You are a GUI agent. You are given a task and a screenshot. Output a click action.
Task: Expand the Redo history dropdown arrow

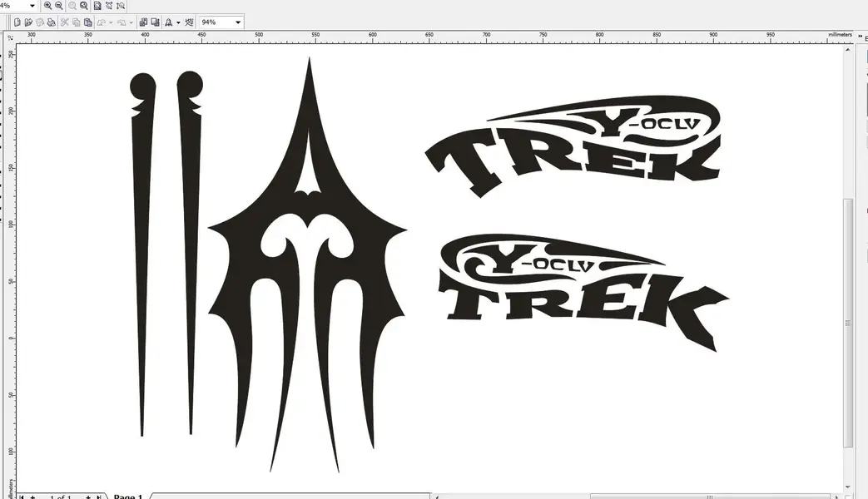131,22
